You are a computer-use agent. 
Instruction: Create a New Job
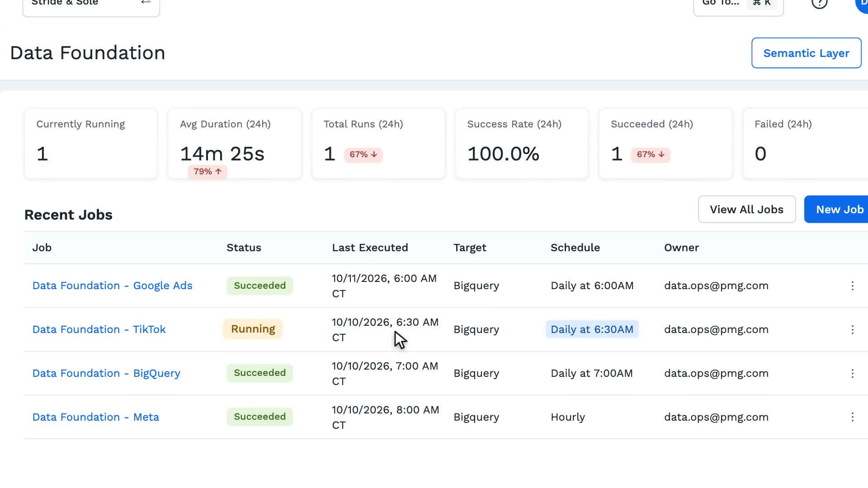coord(836,209)
